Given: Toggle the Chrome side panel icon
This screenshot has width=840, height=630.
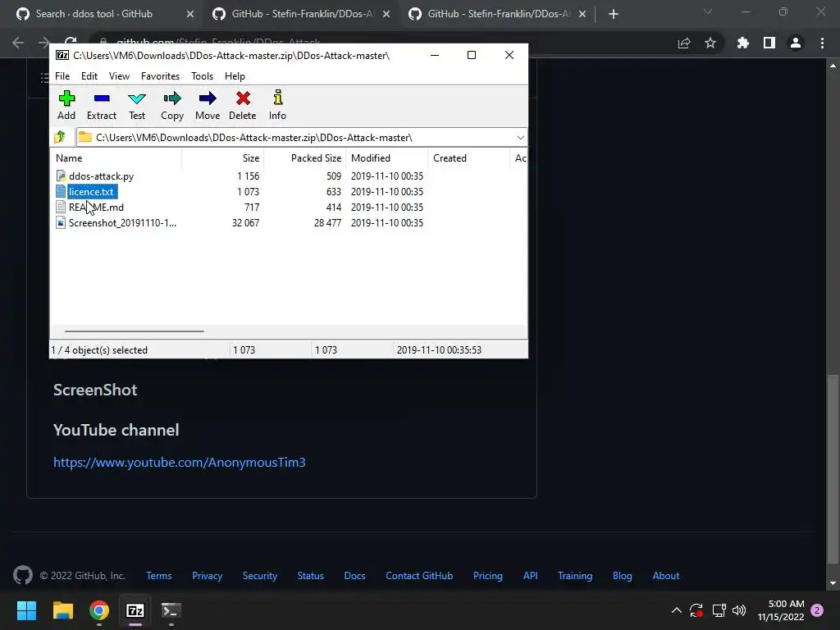Looking at the screenshot, I should (769, 43).
